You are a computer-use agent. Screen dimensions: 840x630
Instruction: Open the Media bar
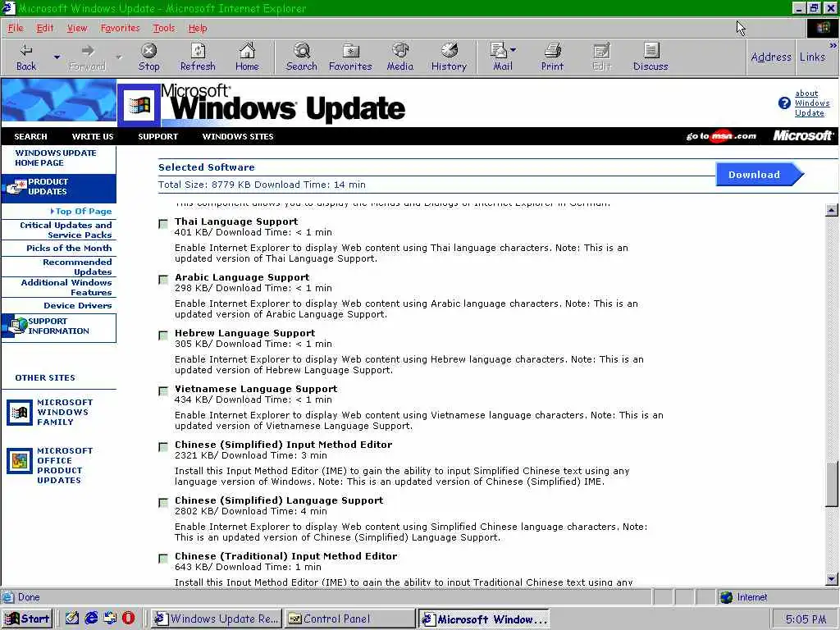click(x=399, y=57)
